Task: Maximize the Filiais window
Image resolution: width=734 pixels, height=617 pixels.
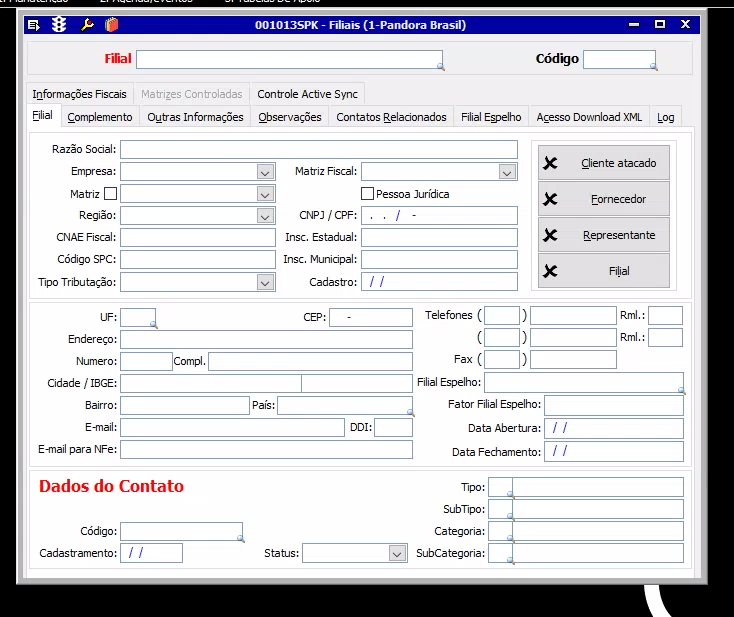Action: pos(660,24)
